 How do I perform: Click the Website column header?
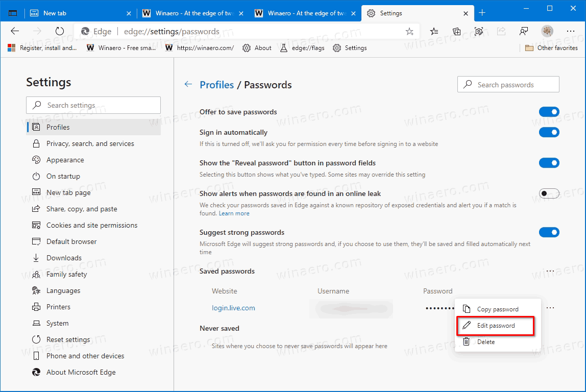pos(224,291)
